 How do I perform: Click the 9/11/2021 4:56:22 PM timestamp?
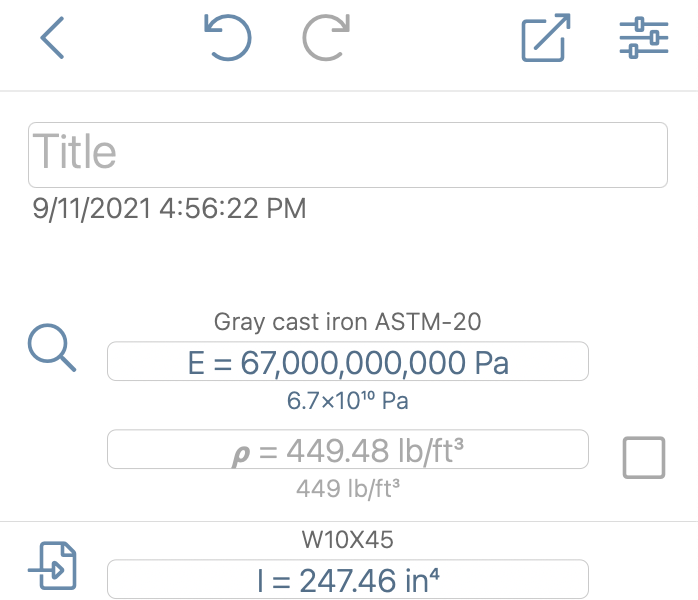[169, 208]
